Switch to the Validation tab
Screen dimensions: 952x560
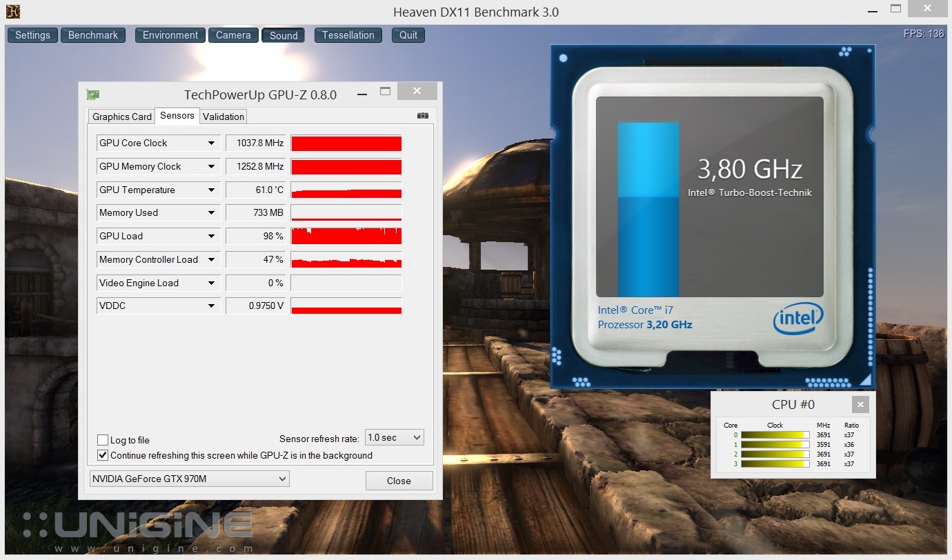pyautogui.click(x=224, y=117)
